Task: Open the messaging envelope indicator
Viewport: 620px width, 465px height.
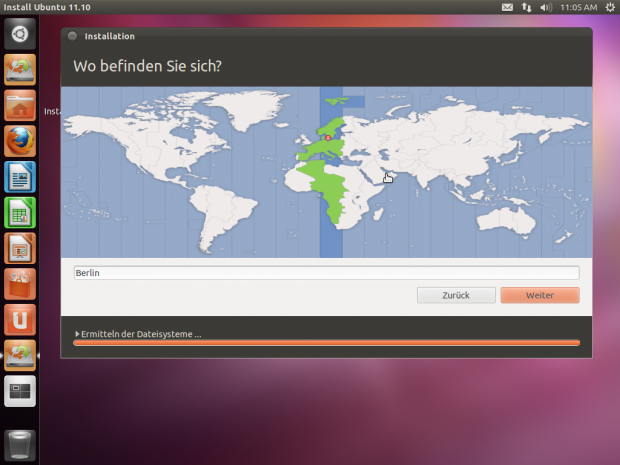Action: pyautogui.click(x=507, y=7)
